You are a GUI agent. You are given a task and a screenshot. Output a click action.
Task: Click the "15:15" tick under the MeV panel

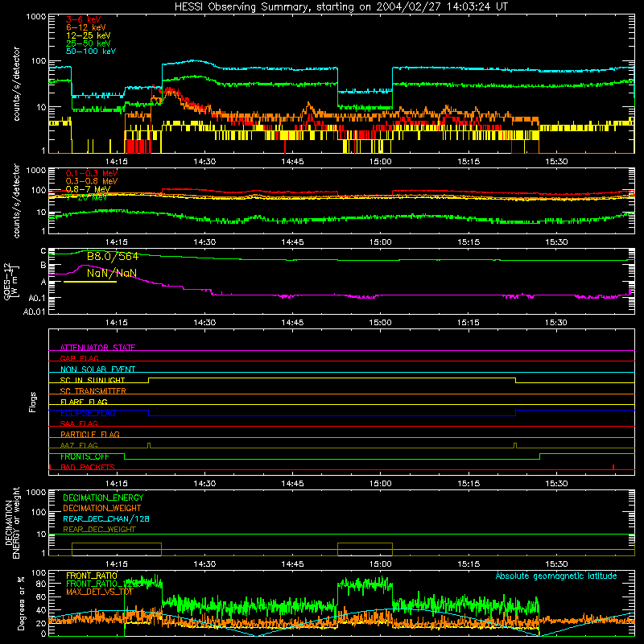point(469,242)
